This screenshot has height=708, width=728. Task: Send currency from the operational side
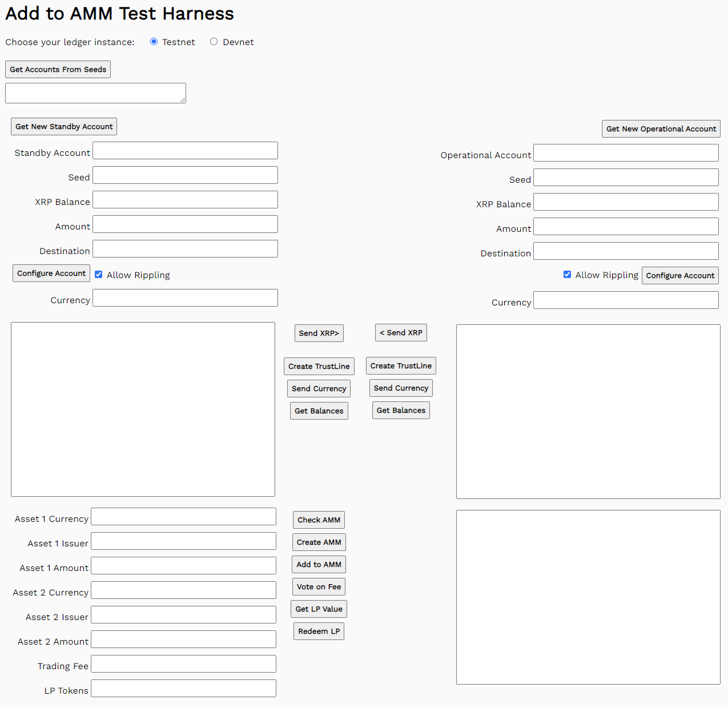(x=400, y=388)
